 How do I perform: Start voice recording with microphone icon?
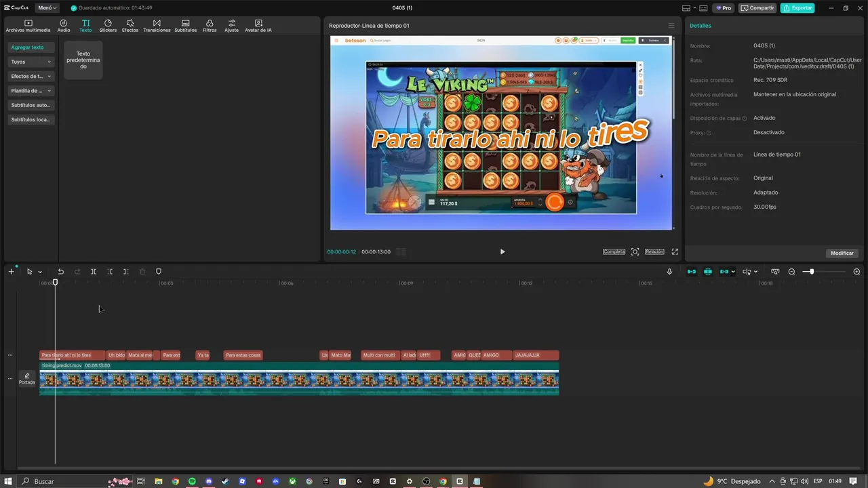[x=669, y=271]
